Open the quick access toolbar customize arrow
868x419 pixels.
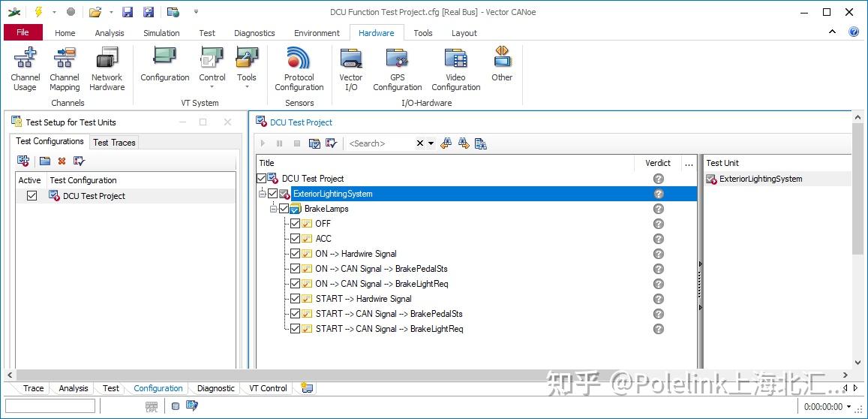point(196,12)
